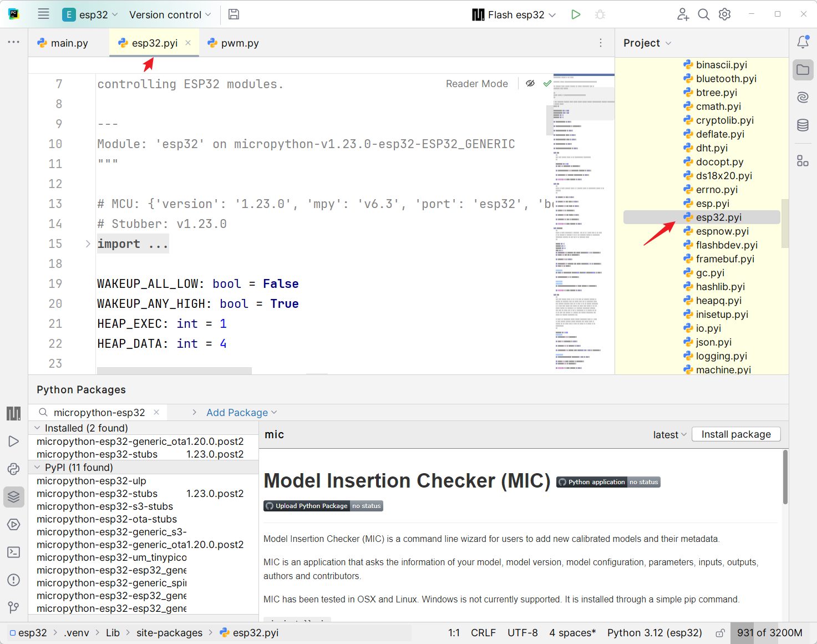Open the Problems warning icon
817x644 pixels.
click(13, 580)
